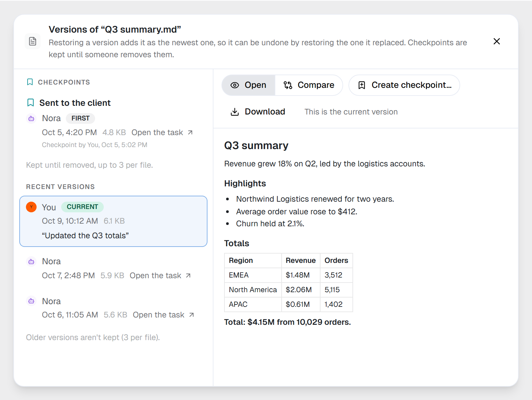Click the arrow icon after the Oct 7 Open the task
This screenshot has width=532, height=400.
pos(188,276)
